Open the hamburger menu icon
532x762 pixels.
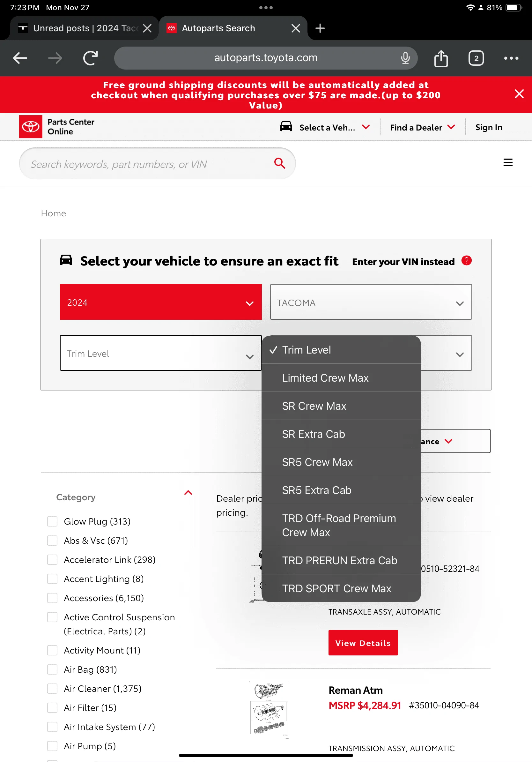tap(508, 163)
